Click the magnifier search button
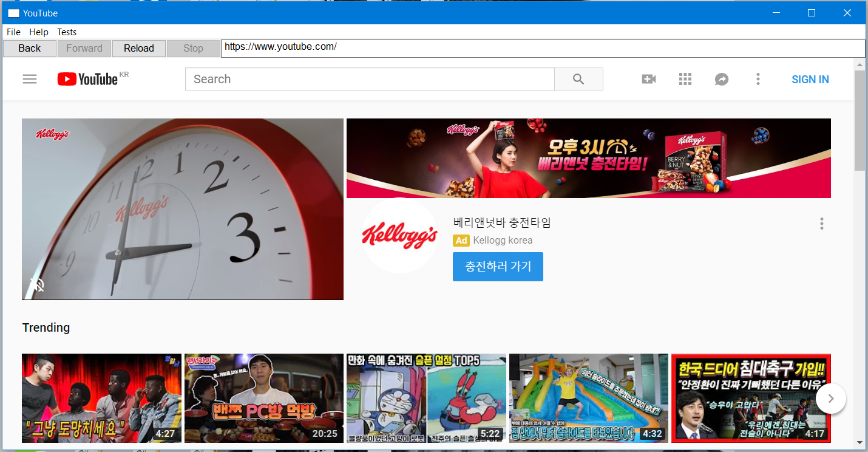This screenshot has height=452, width=868. tap(578, 79)
